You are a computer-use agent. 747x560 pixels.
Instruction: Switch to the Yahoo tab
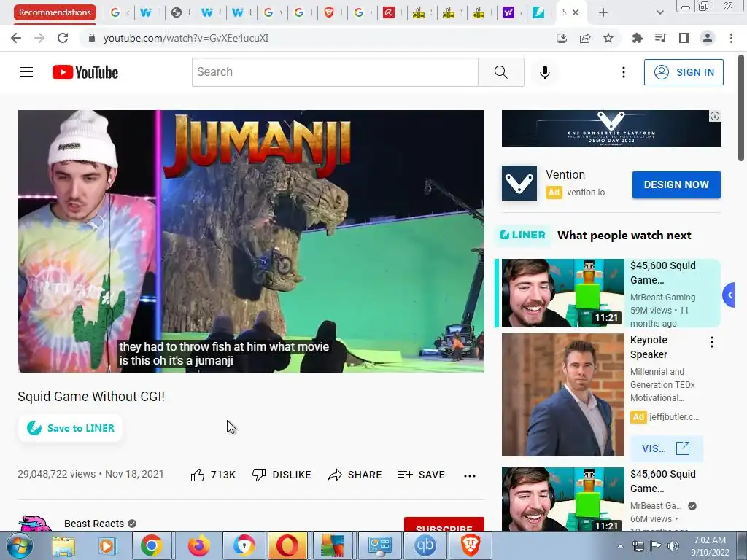(x=508, y=12)
